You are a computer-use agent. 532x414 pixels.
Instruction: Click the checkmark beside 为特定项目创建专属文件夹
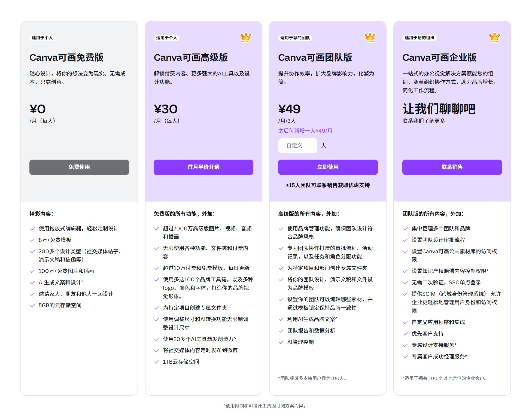pyautogui.click(x=157, y=308)
